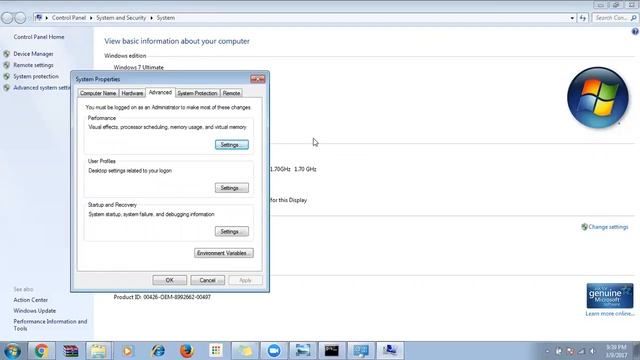Open Action Center under See also

(31, 300)
